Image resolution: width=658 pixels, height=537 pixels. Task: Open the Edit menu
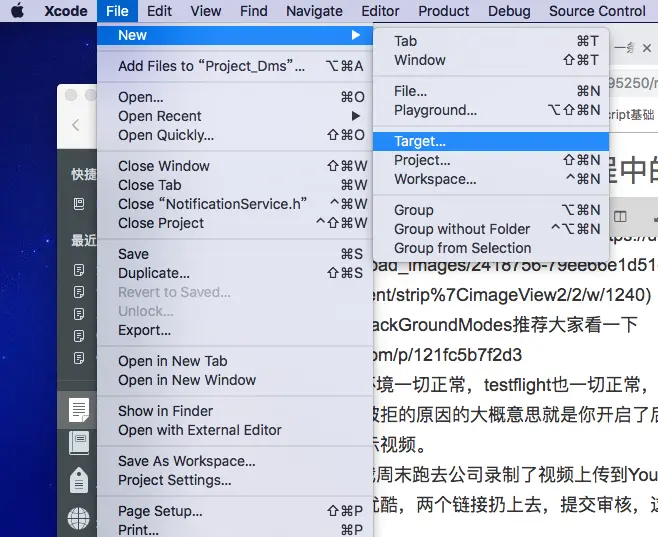[159, 11]
